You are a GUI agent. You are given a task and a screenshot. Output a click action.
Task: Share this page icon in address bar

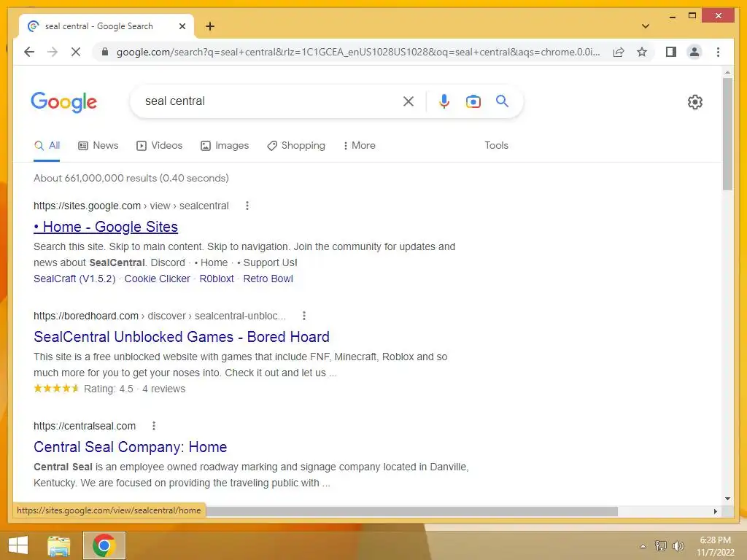(619, 52)
